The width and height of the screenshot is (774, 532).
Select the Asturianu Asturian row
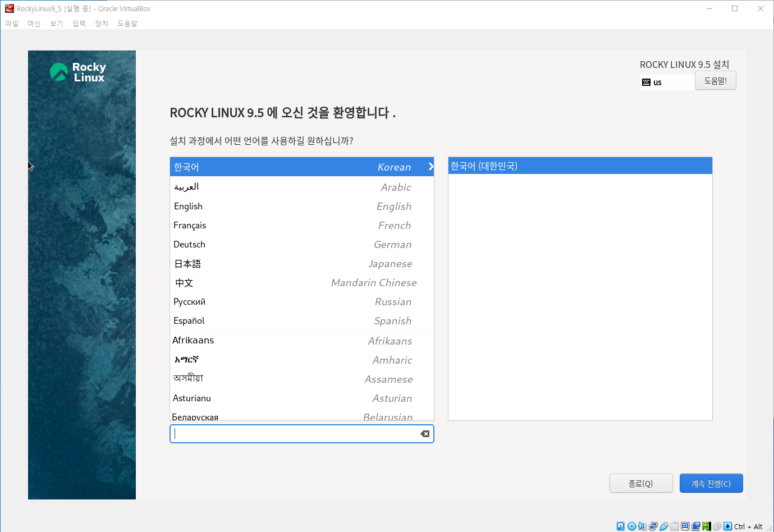[302, 398]
